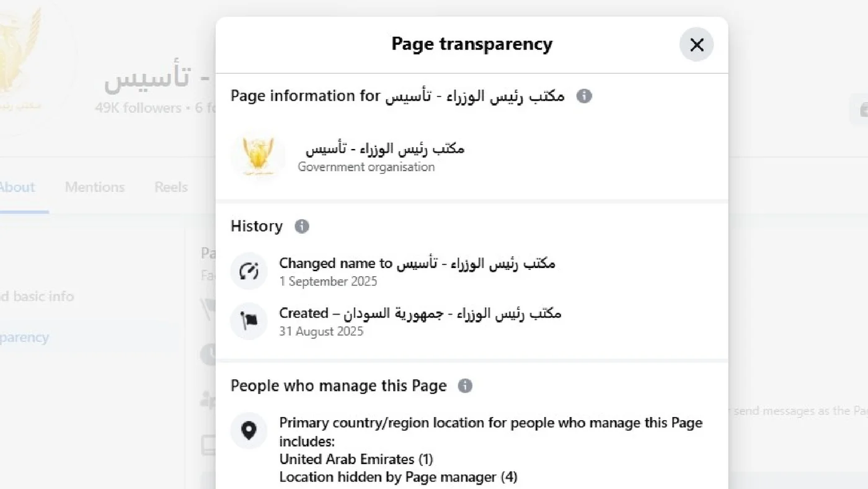Screen dimensions: 868x489
Task: Click the location pin icon for manager countries
Action: (x=249, y=431)
